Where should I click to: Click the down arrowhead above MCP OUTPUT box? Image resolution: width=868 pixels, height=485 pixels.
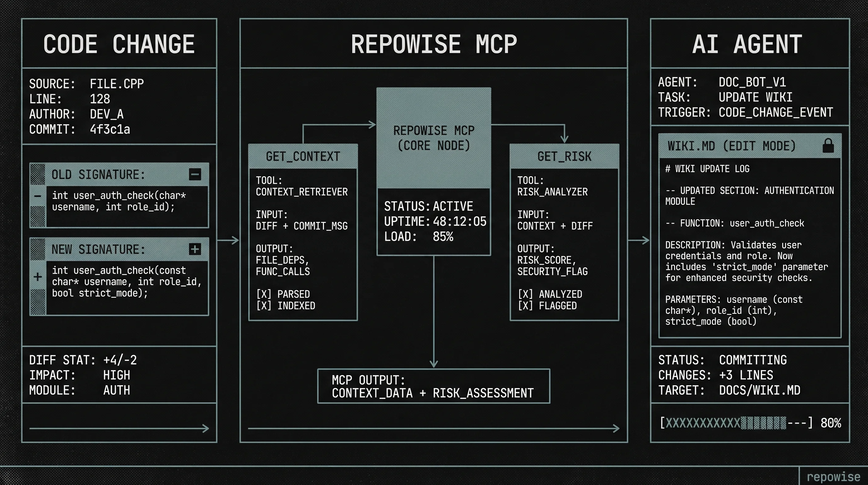434,363
